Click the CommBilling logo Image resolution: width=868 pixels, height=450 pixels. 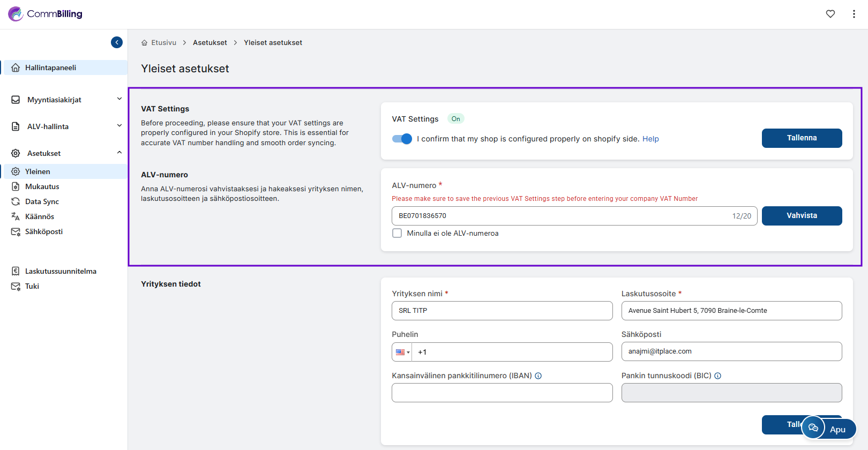[x=46, y=14]
